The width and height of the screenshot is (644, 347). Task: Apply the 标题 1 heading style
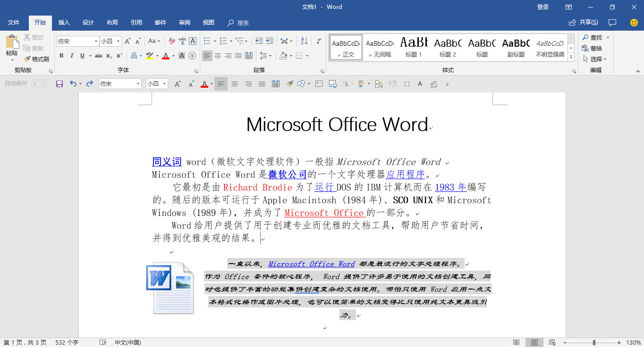pos(414,48)
